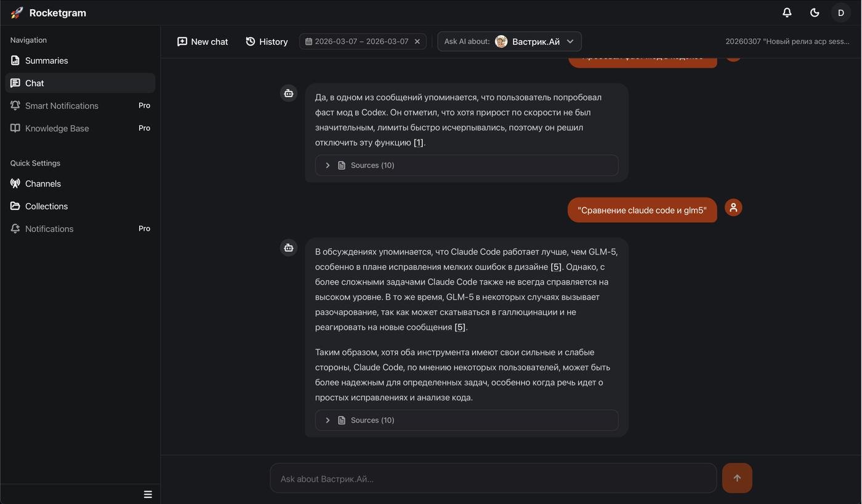Click citation [1] in the Codex answer
862x504 pixels.
(x=418, y=142)
